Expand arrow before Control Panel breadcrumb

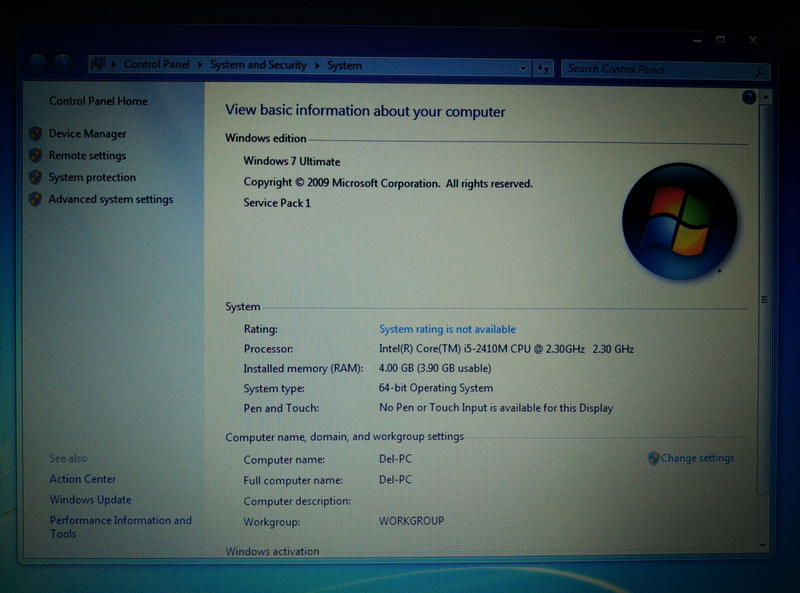tap(114, 64)
